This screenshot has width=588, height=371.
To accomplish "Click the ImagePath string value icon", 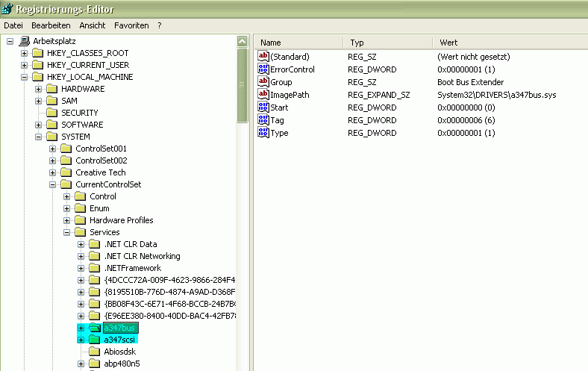I will point(263,95).
